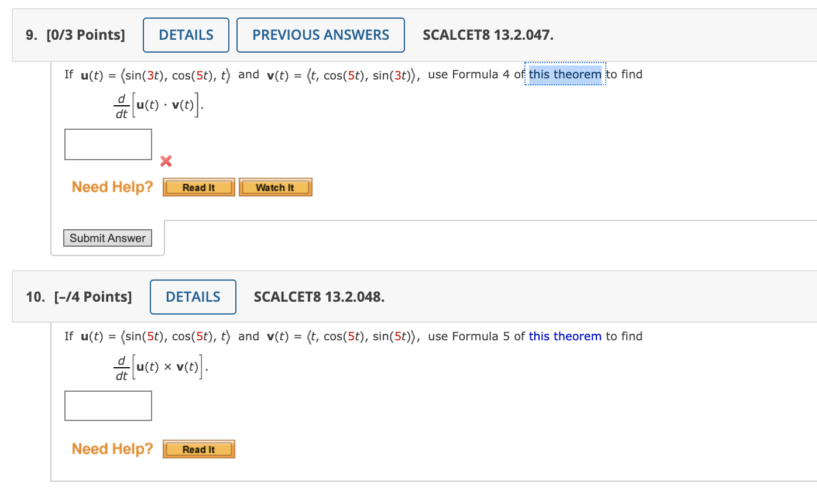817x504 pixels.
Task: Select the answer box for question 9
Action: [108, 144]
